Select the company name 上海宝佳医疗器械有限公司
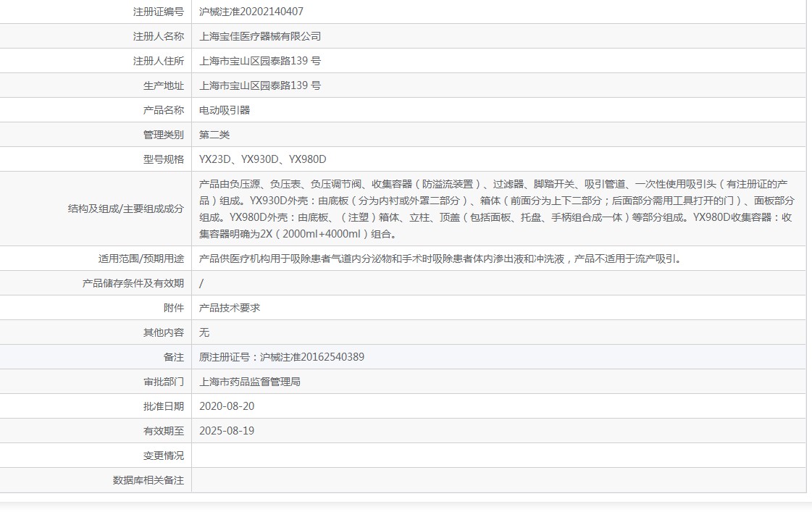The image size is (812, 512). pos(260,36)
